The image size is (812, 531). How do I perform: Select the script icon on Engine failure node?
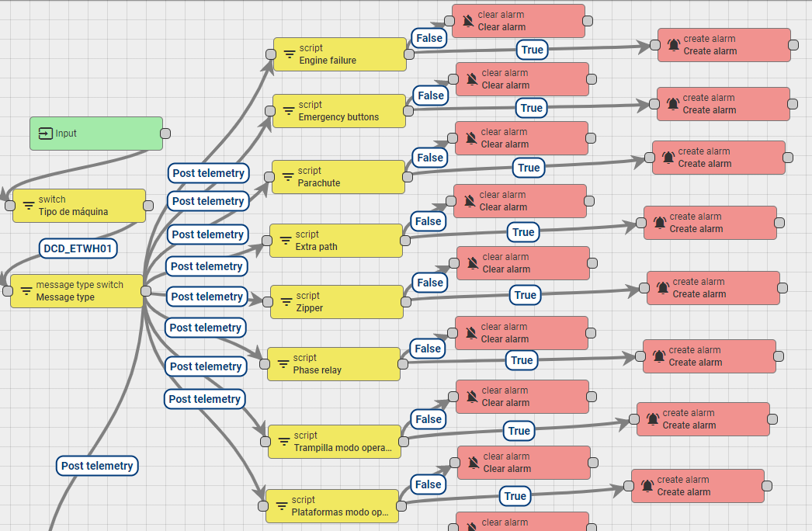[x=290, y=55]
